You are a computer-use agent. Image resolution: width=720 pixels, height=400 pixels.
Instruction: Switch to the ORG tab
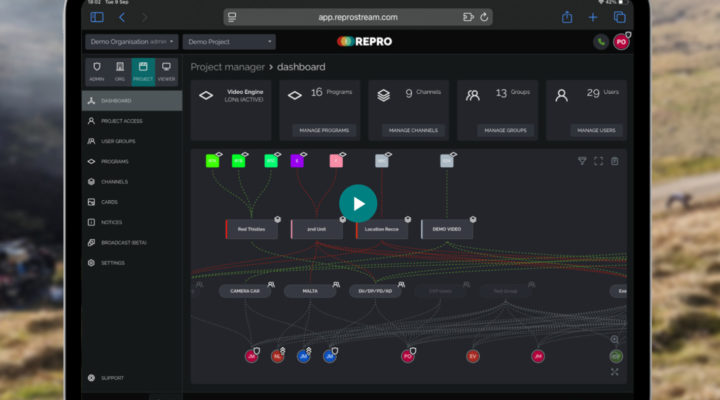120,71
